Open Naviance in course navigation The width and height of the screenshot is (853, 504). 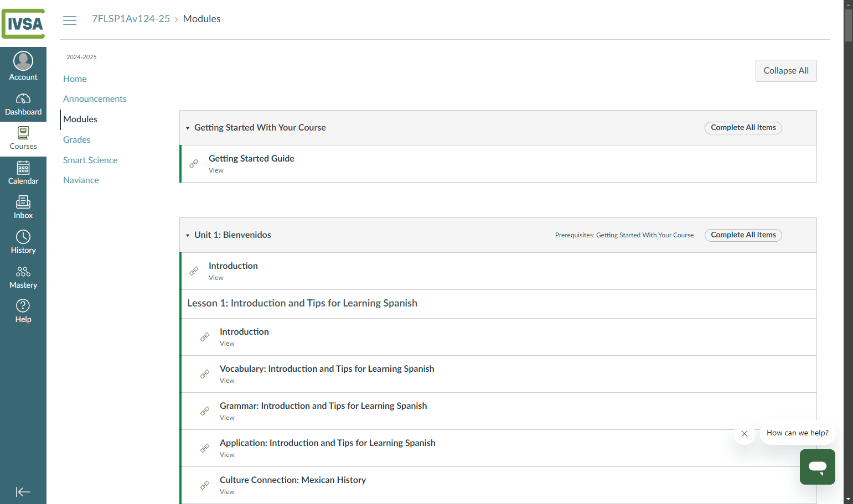[81, 180]
